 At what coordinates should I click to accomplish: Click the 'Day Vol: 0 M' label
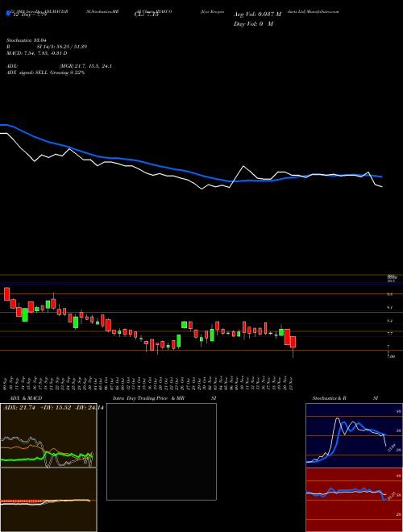click(x=253, y=24)
